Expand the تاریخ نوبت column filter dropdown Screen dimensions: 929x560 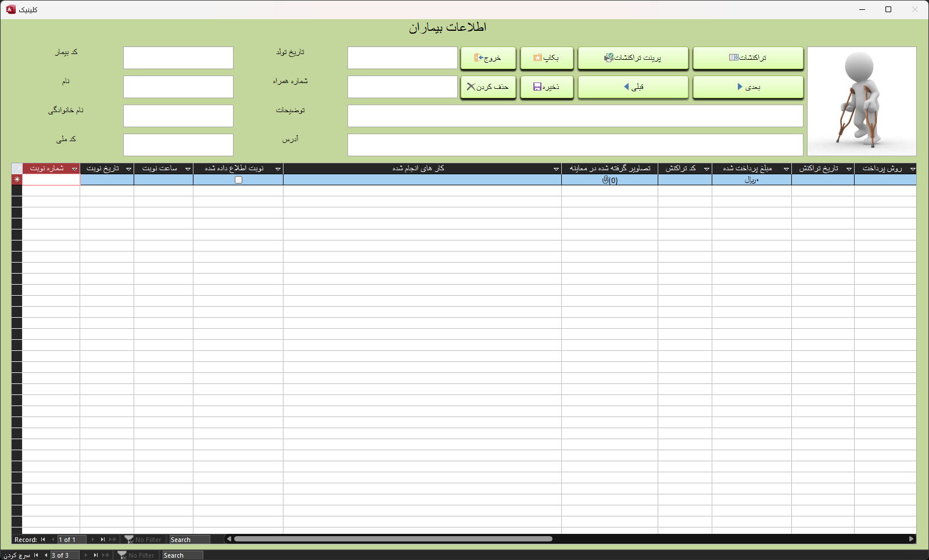128,169
